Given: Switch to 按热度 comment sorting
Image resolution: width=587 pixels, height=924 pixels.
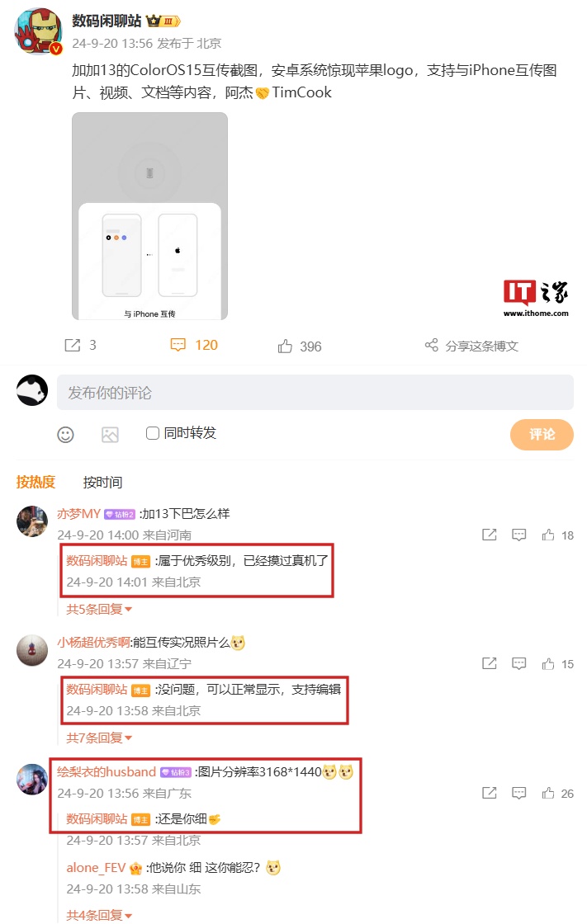Looking at the screenshot, I should (36, 482).
